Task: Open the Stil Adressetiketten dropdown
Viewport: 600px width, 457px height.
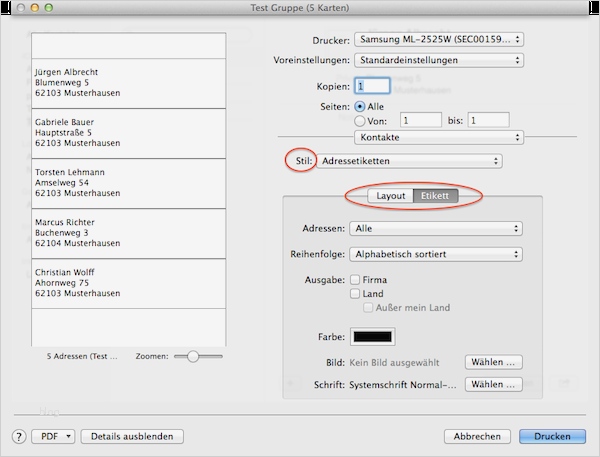Action: pyautogui.click(x=409, y=161)
